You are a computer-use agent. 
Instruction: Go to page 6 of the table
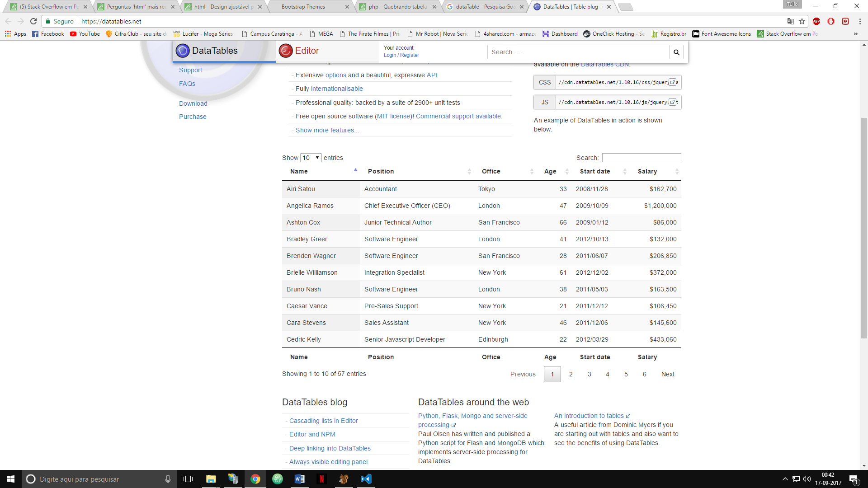point(645,374)
